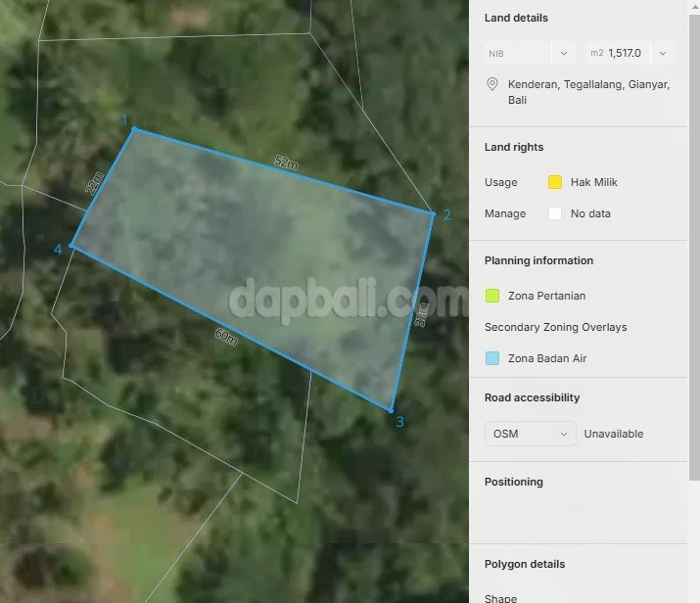Click polygon vertex point 1 on map
Image resolution: width=700 pixels, height=603 pixels.
pos(134,129)
